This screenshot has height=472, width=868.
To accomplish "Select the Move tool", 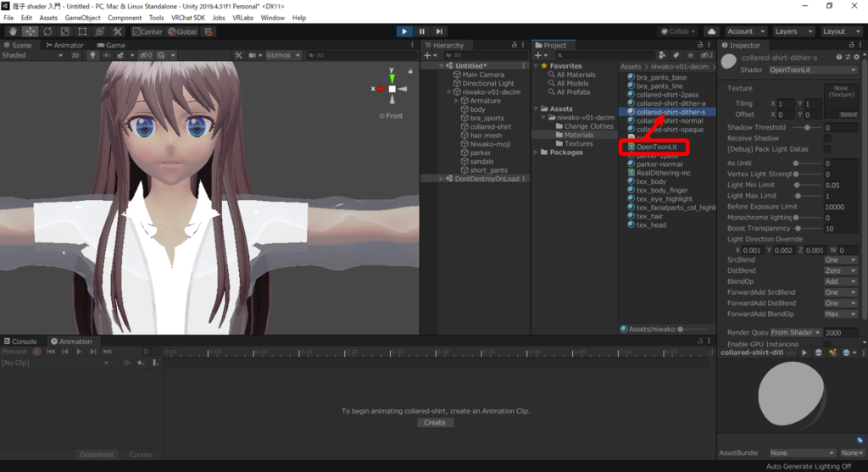I will pyautogui.click(x=29, y=31).
